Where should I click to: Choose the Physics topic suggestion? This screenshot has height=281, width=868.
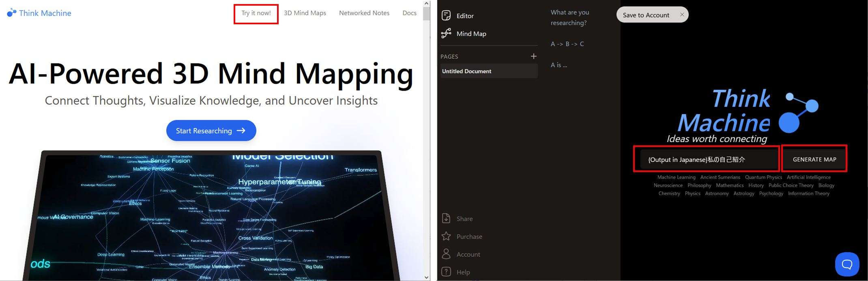pos(692,194)
